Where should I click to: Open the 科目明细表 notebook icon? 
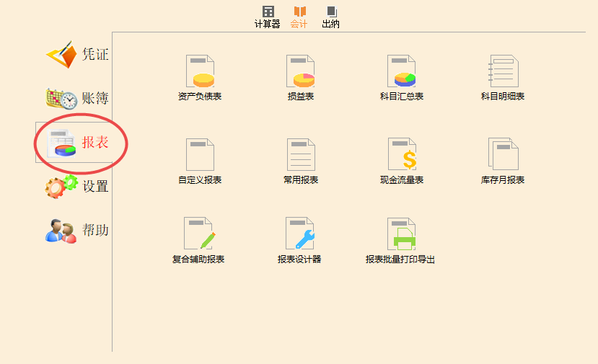[503, 71]
